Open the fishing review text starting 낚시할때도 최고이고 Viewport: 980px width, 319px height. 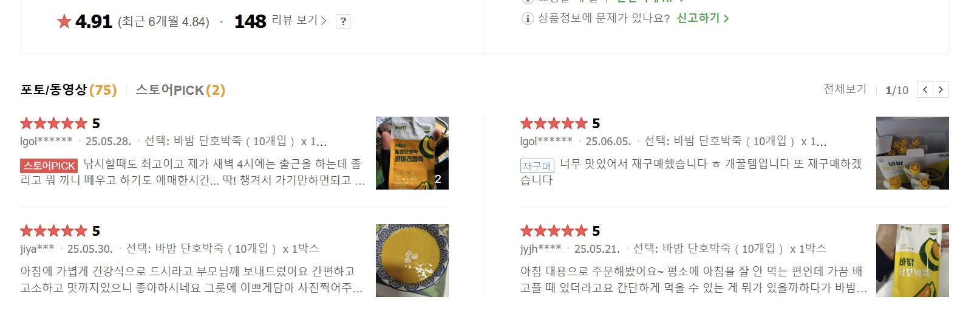coord(193,172)
